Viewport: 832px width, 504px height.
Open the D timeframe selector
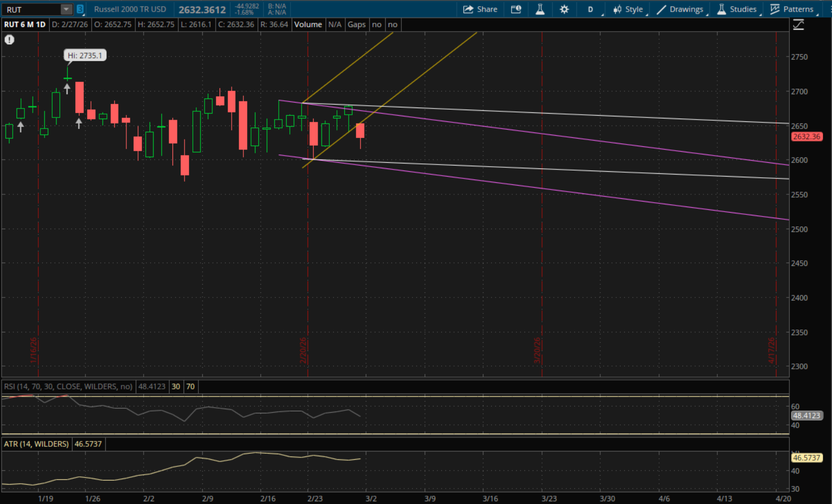pyautogui.click(x=591, y=9)
